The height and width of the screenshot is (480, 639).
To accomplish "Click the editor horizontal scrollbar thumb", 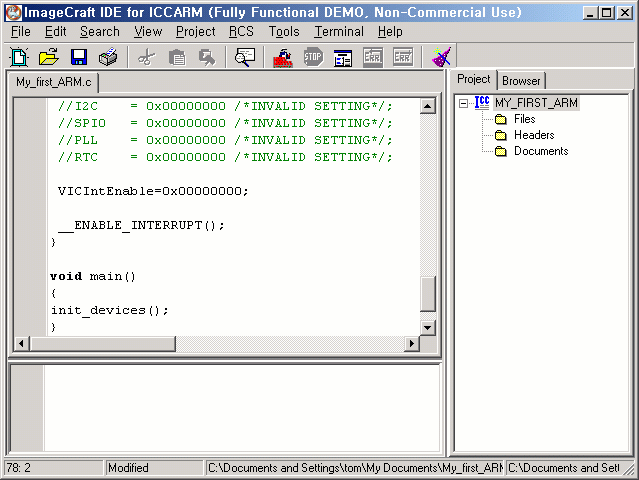I will 103,343.
